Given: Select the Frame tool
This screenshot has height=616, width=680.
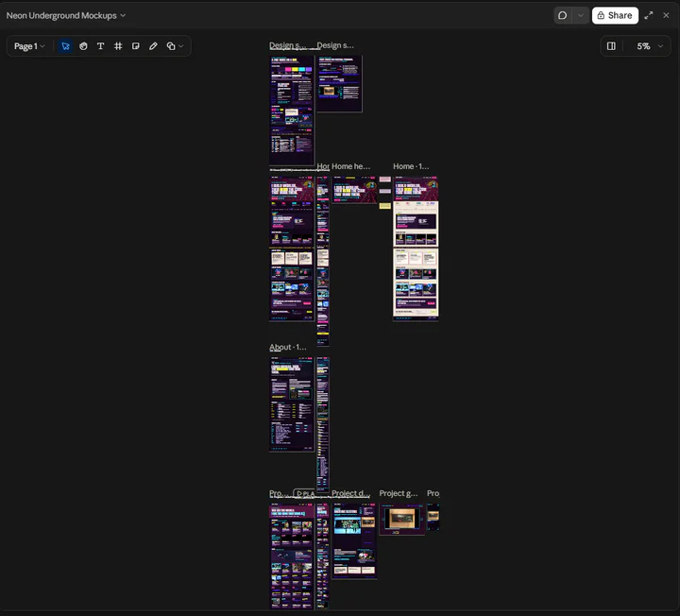Looking at the screenshot, I should pos(118,46).
